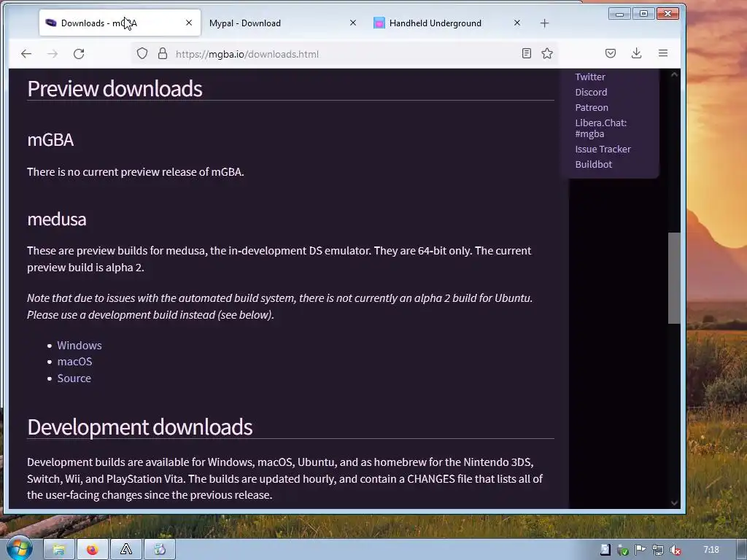Viewport: 747px width, 560px height.
Task: Click the scrollbar up arrow
Action: point(673,75)
